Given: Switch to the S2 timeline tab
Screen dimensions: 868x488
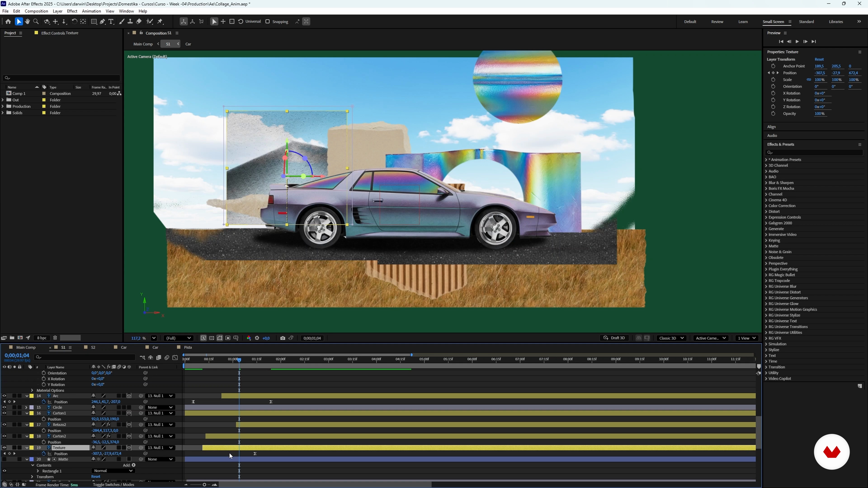Looking at the screenshot, I should 93,347.
